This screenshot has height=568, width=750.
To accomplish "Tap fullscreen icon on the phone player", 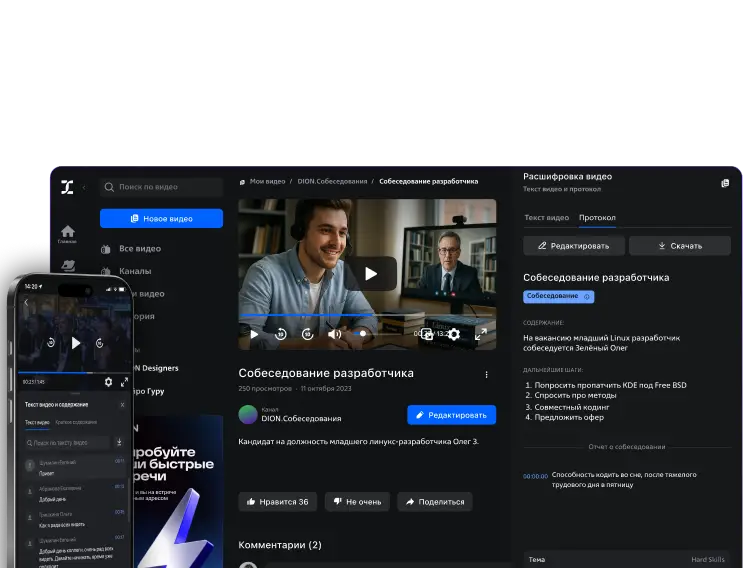I will pos(124,382).
